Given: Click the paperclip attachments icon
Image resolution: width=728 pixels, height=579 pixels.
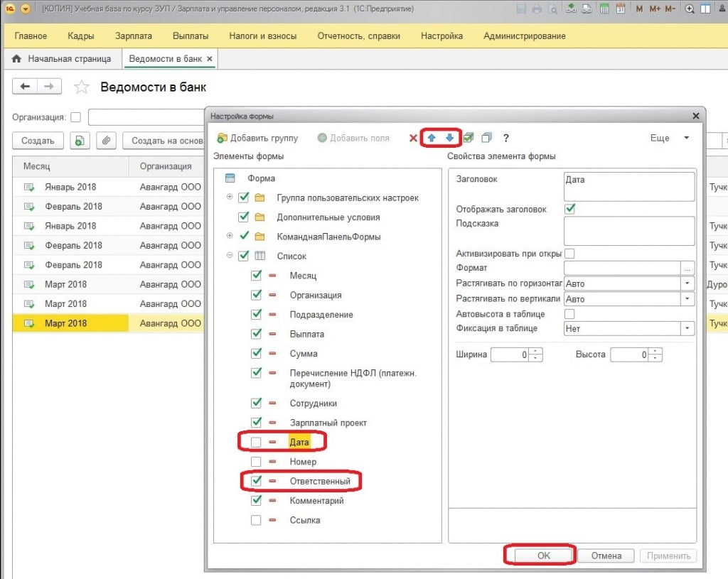Looking at the screenshot, I should (x=105, y=141).
